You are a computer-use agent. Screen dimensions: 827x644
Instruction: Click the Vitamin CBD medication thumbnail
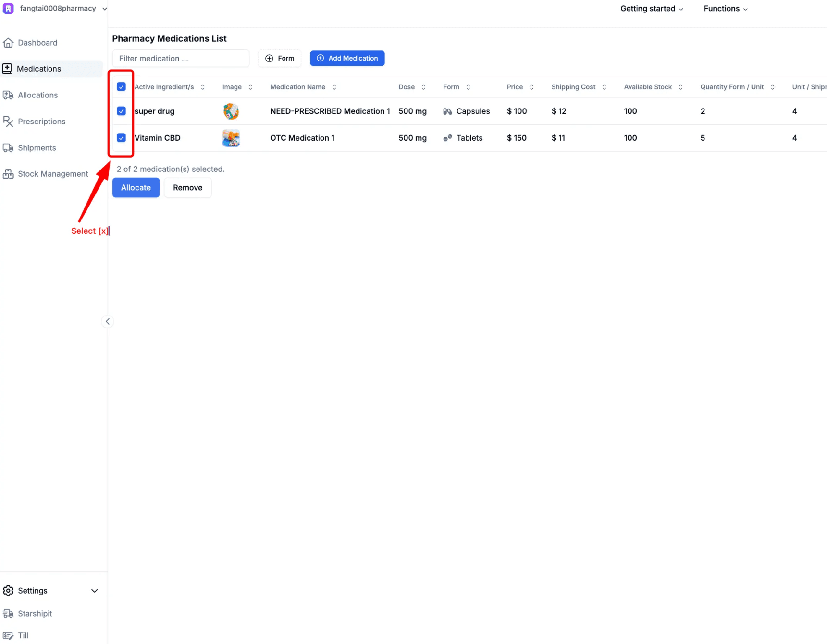pyautogui.click(x=231, y=138)
